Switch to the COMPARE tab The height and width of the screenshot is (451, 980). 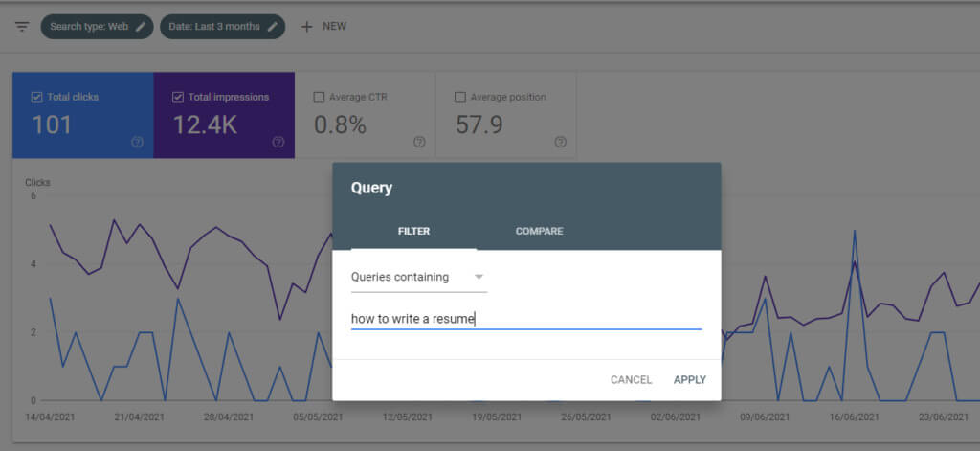point(539,232)
